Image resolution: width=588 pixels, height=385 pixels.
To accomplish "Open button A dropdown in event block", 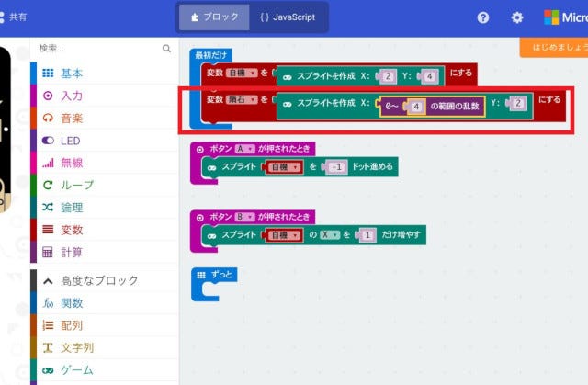I will [244, 149].
